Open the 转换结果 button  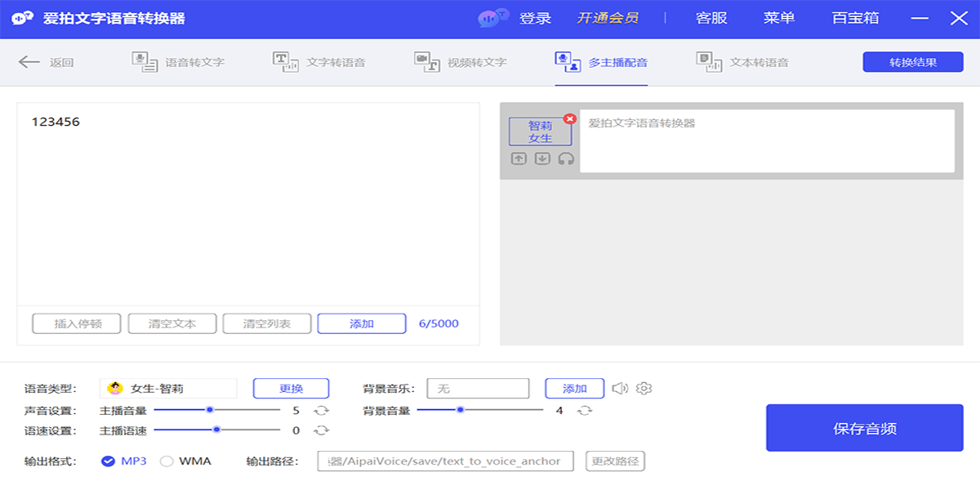(x=913, y=62)
